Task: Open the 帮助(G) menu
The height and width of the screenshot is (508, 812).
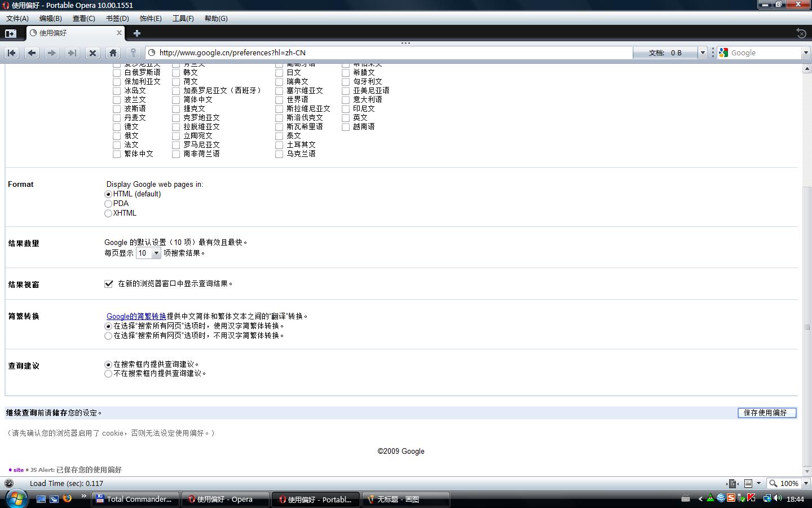Action: (216, 18)
